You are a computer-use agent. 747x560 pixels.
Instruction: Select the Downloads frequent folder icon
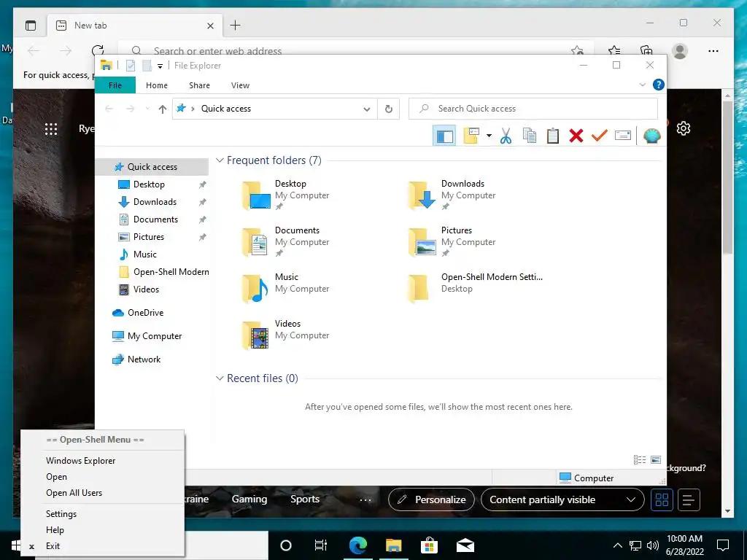pyautogui.click(x=422, y=195)
